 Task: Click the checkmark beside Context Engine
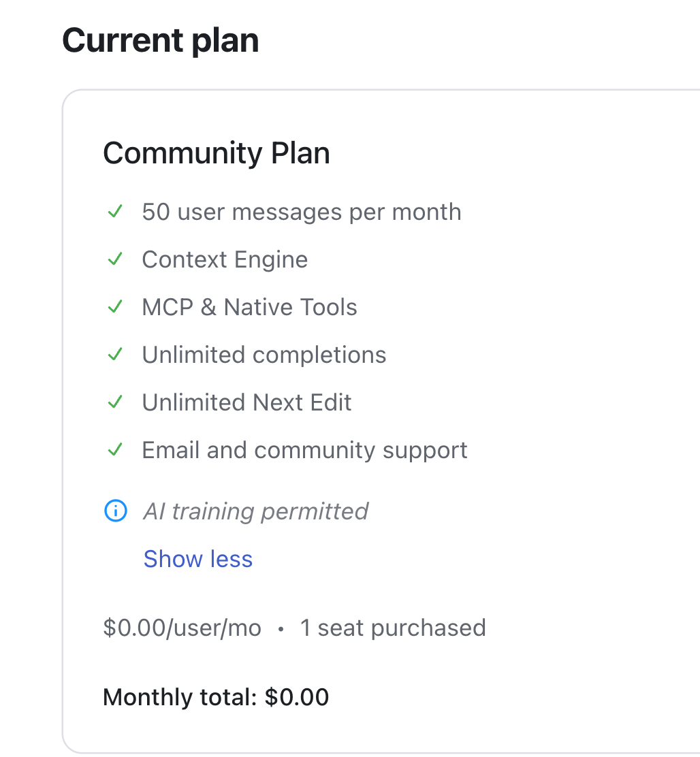[x=115, y=259]
